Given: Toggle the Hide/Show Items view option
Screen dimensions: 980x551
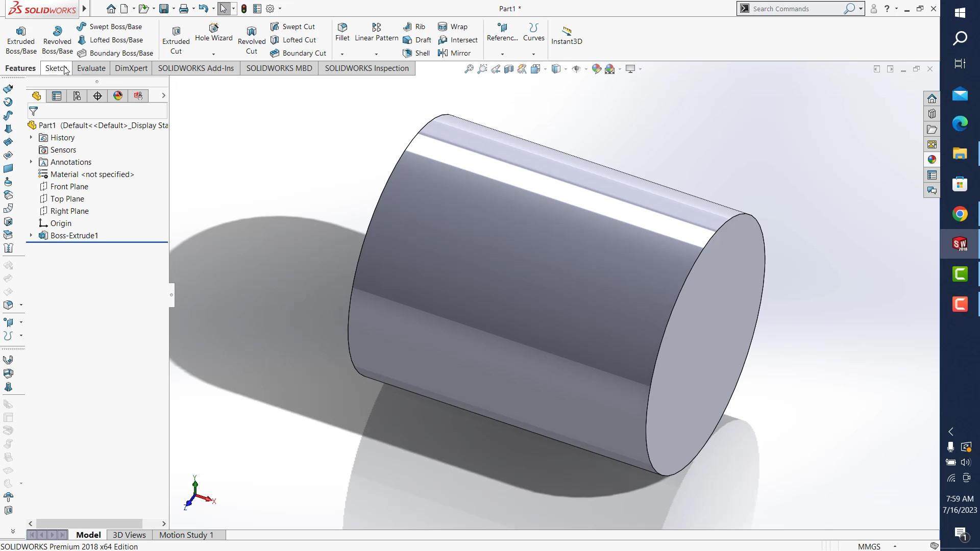Looking at the screenshot, I should 576,69.
